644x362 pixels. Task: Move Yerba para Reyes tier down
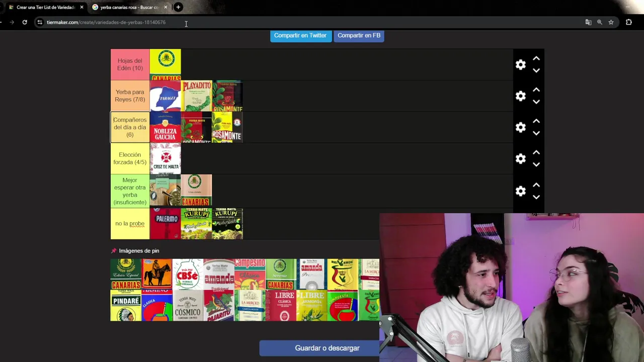(536, 102)
